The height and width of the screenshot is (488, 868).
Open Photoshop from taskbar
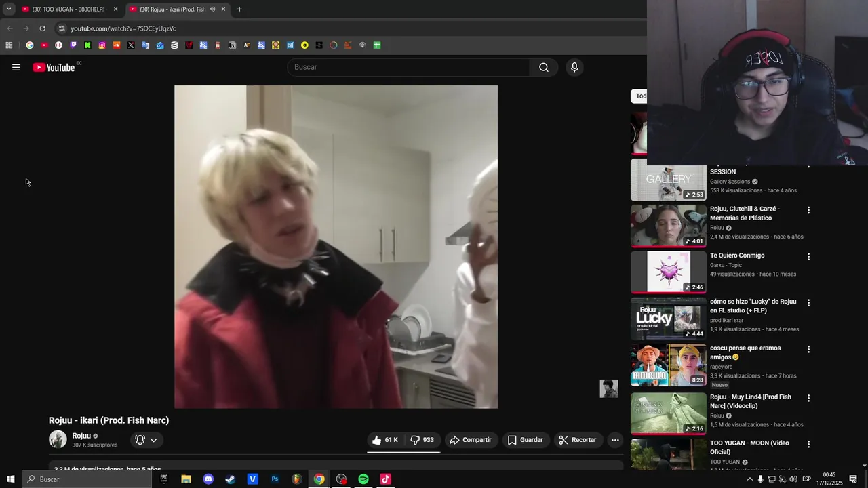275,479
